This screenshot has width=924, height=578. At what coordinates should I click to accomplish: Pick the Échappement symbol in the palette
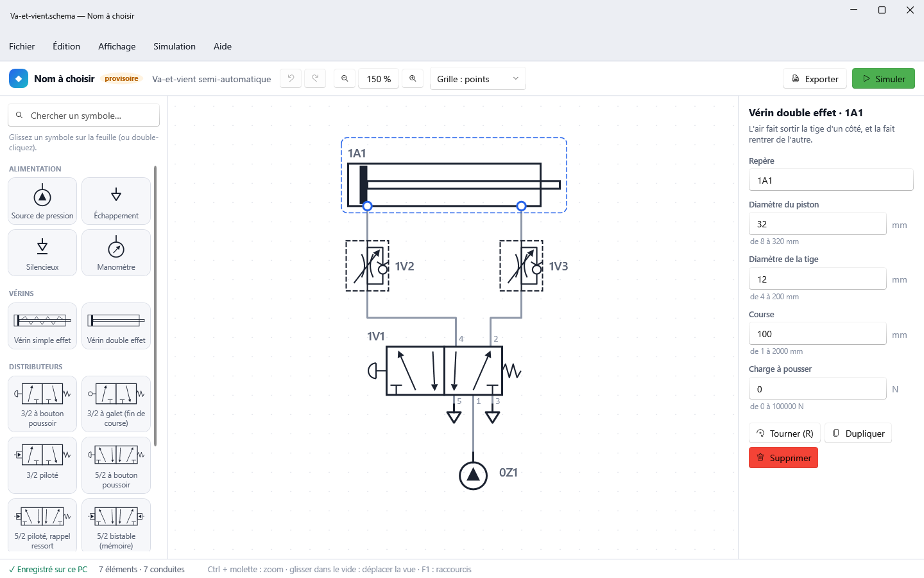pos(116,201)
